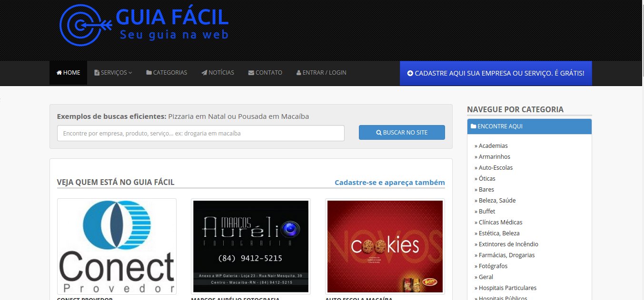Click the 'Seu guia na web' tagline text

point(174,35)
